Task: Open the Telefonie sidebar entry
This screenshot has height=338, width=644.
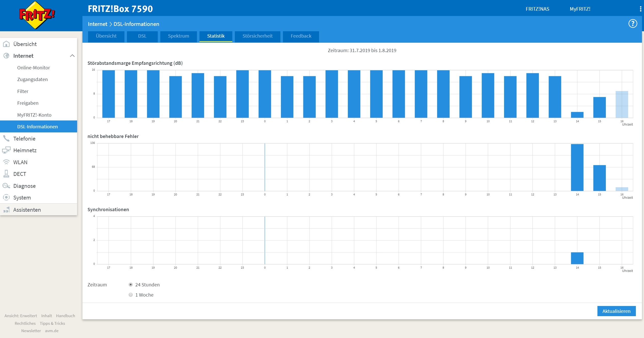Action: click(x=38, y=139)
